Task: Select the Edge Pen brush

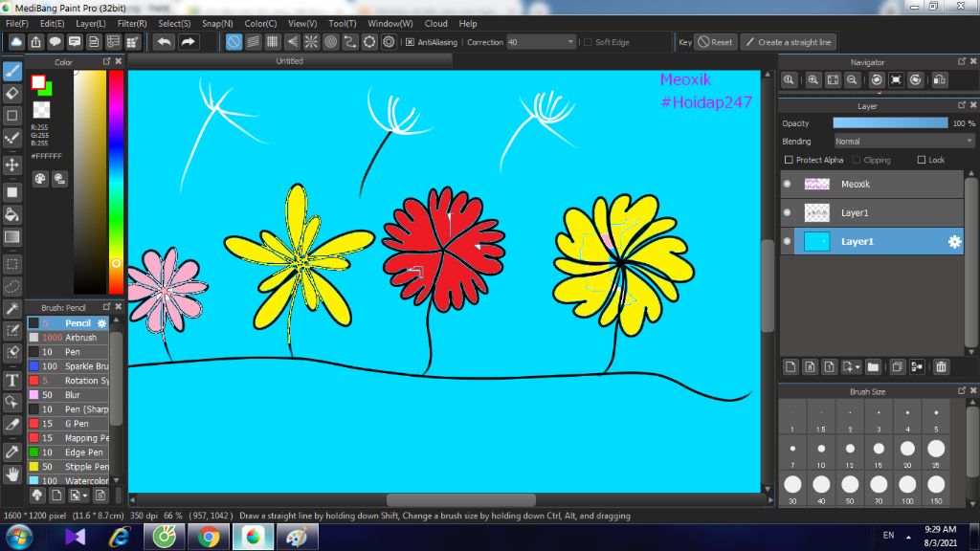Action: pos(69,452)
